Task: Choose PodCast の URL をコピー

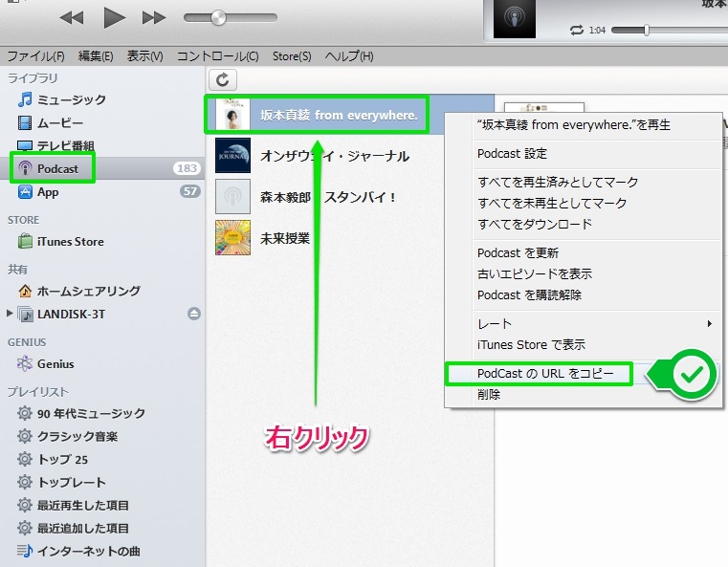Action: click(x=545, y=374)
